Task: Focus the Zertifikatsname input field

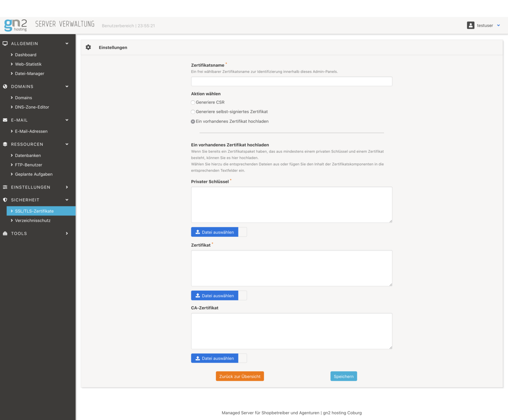Action: point(292,81)
